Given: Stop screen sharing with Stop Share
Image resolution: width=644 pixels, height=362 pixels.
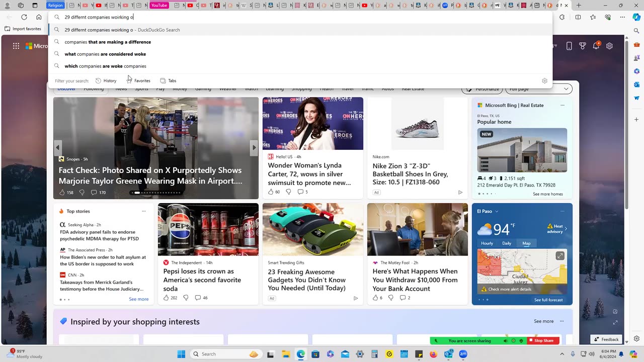Looking at the screenshot, I should [543, 340].
